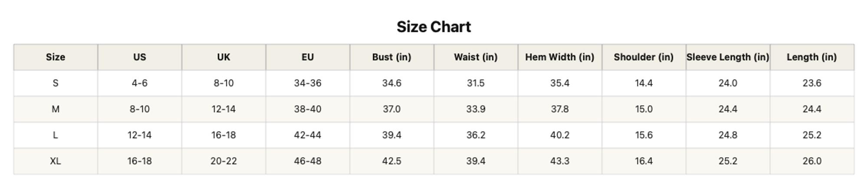868x188 pixels.
Task: Select the L size row label
Action: click(x=56, y=135)
